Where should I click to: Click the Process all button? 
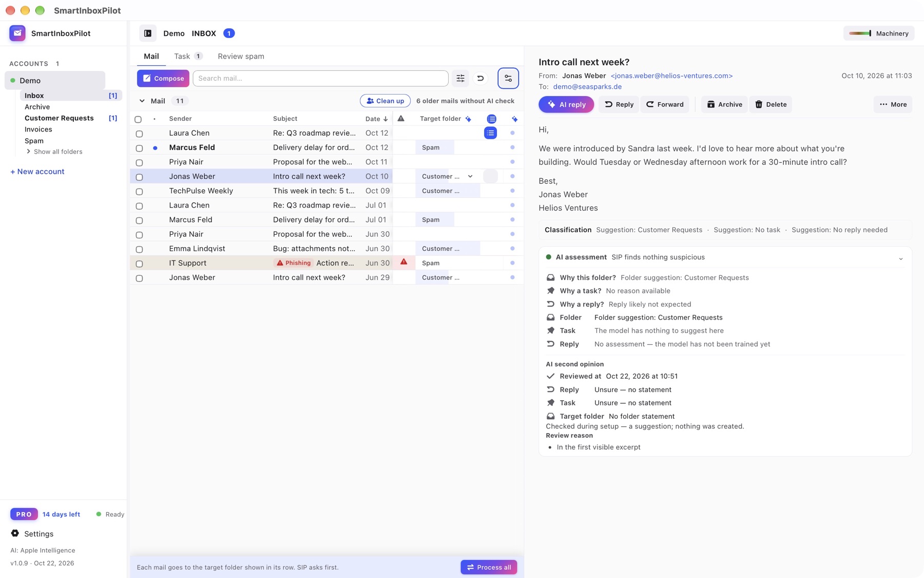[x=489, y=567]
